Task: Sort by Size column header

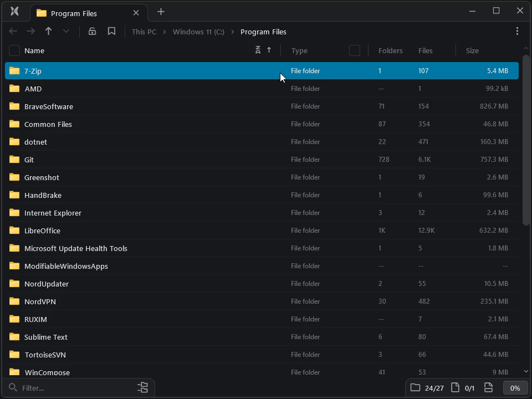Action: 472,50
